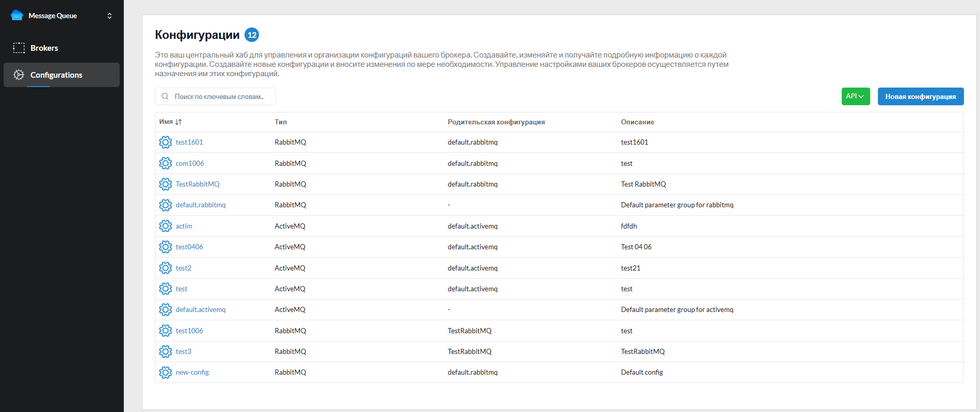Click the gear icon for test0406

click(x=165, y=247)
